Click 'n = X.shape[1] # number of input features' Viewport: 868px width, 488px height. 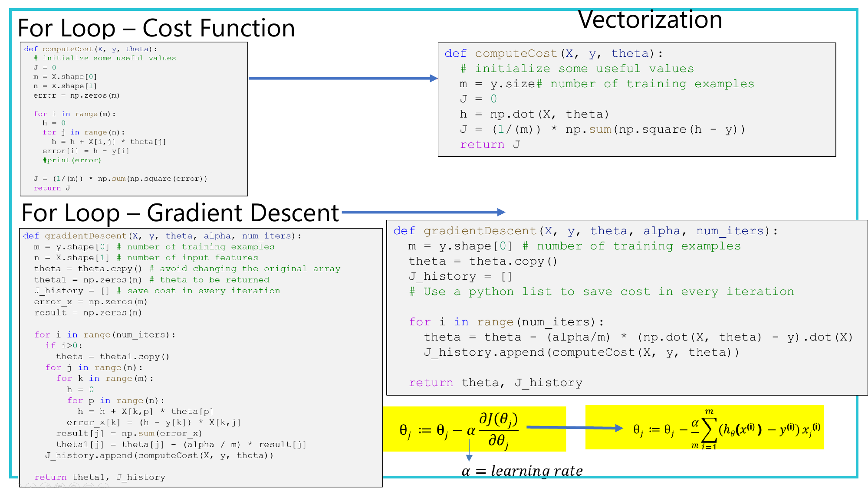(x=146, y=258)
